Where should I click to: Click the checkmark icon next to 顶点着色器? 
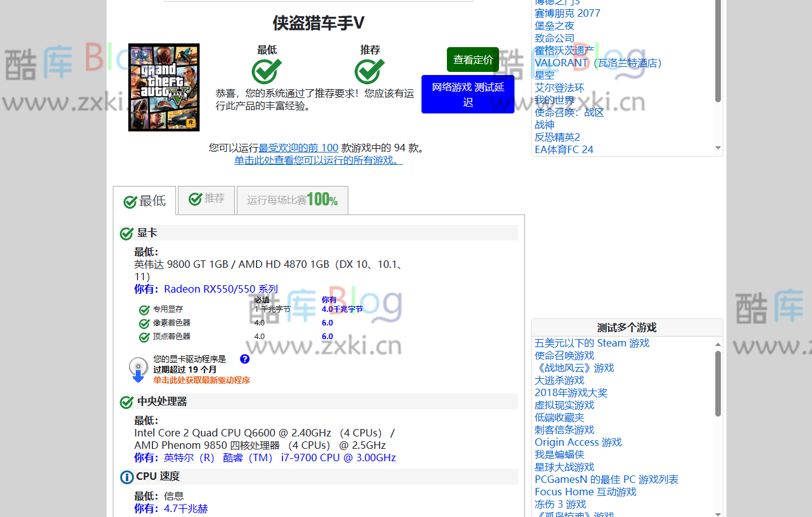(143, 336)
